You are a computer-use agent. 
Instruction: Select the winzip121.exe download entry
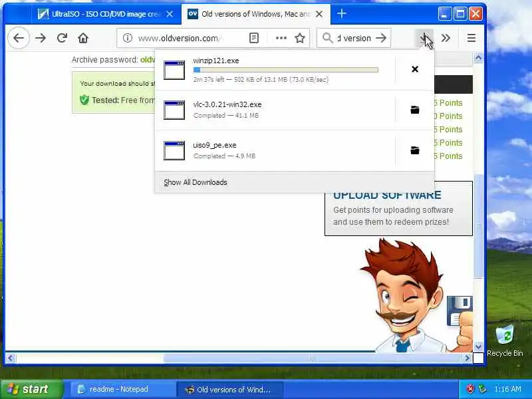click(275, 70)
